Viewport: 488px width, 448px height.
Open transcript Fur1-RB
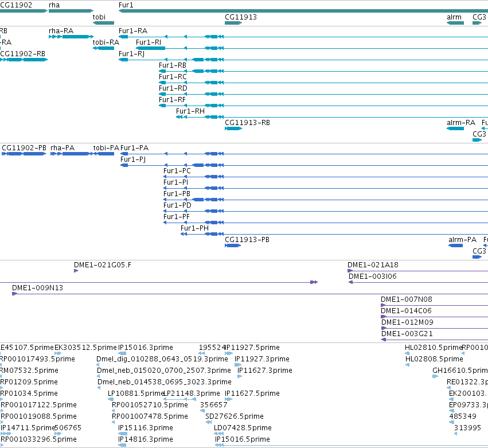173,65
